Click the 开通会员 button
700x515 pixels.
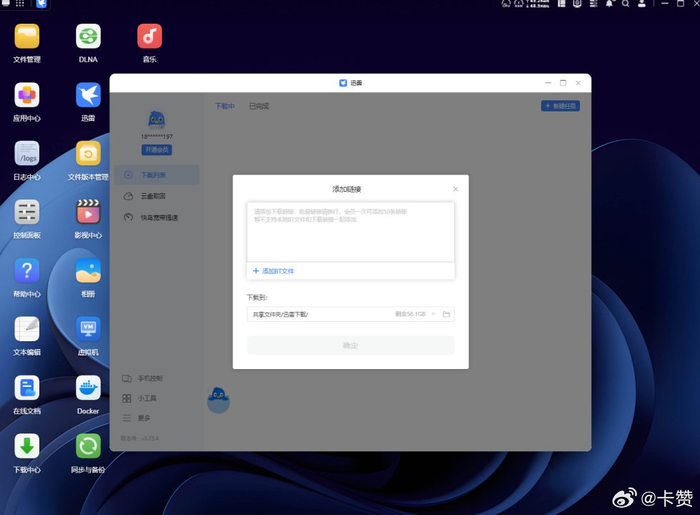click(x=156, y=150)
